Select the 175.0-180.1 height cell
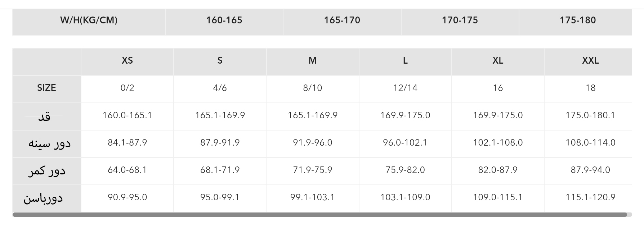The width and height of the screenshot is (644, 233). tap(590, 115)
